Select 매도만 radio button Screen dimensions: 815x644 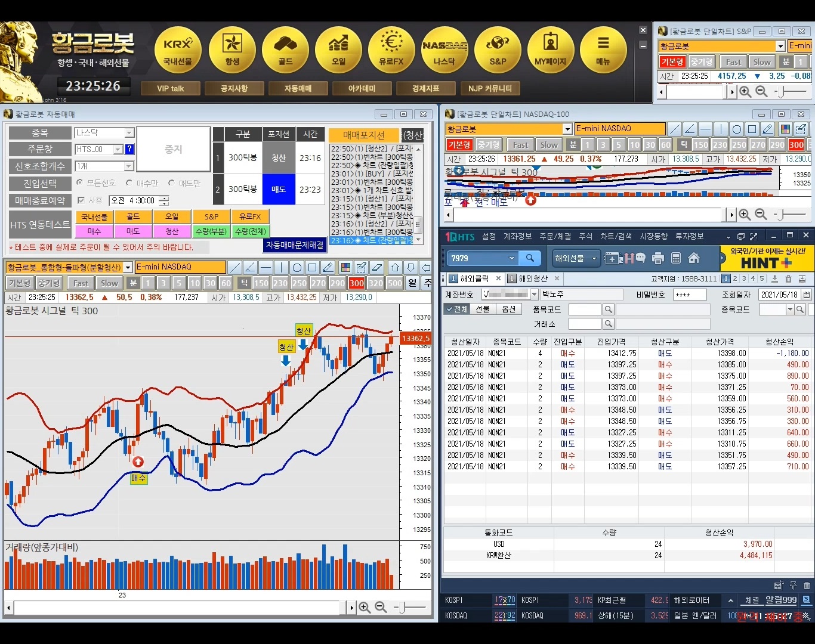172,182
